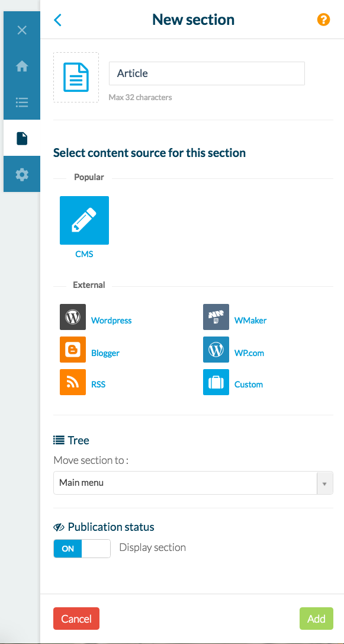The width and height of the screenshot is (344, 644).
Task: Choose the Custom briefcase icon
Action: (x=216, y=382)
